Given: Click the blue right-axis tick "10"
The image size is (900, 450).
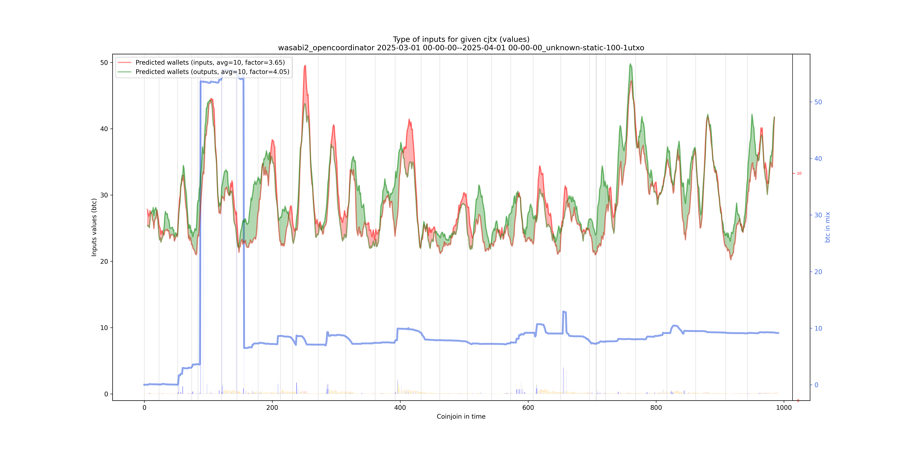Looking at the screenshot, I should click(x=819, y=328).
